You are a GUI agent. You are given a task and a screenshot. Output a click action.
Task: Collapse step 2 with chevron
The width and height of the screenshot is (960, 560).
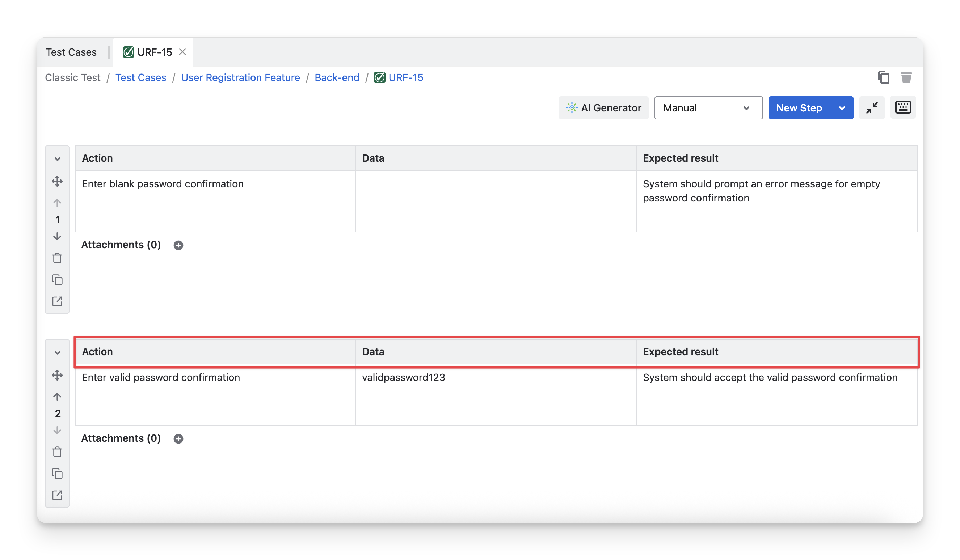57,352
